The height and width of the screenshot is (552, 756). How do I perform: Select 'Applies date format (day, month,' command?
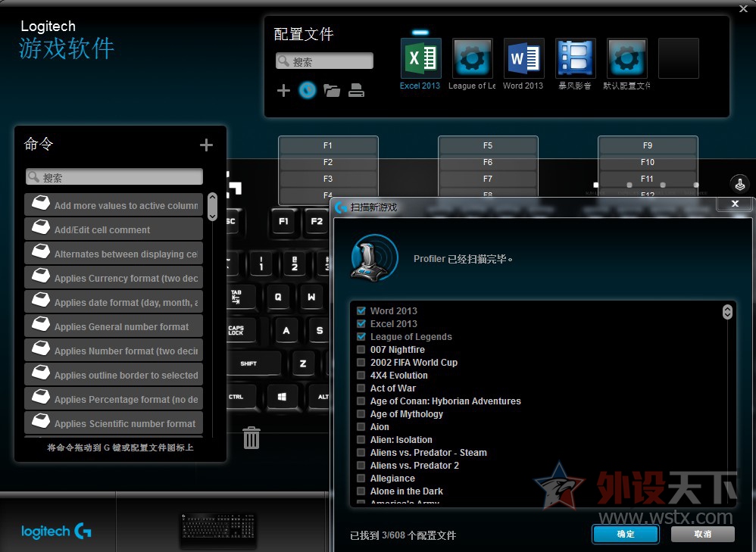114,301
